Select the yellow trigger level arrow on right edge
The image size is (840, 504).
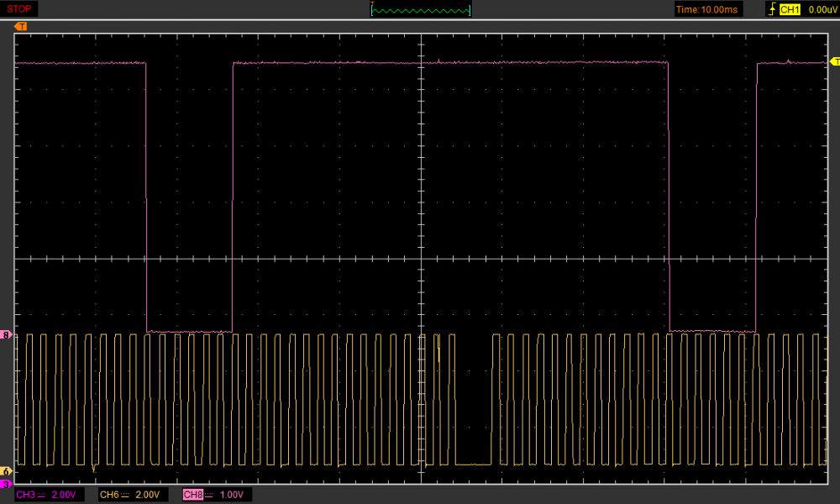[833, 62]
